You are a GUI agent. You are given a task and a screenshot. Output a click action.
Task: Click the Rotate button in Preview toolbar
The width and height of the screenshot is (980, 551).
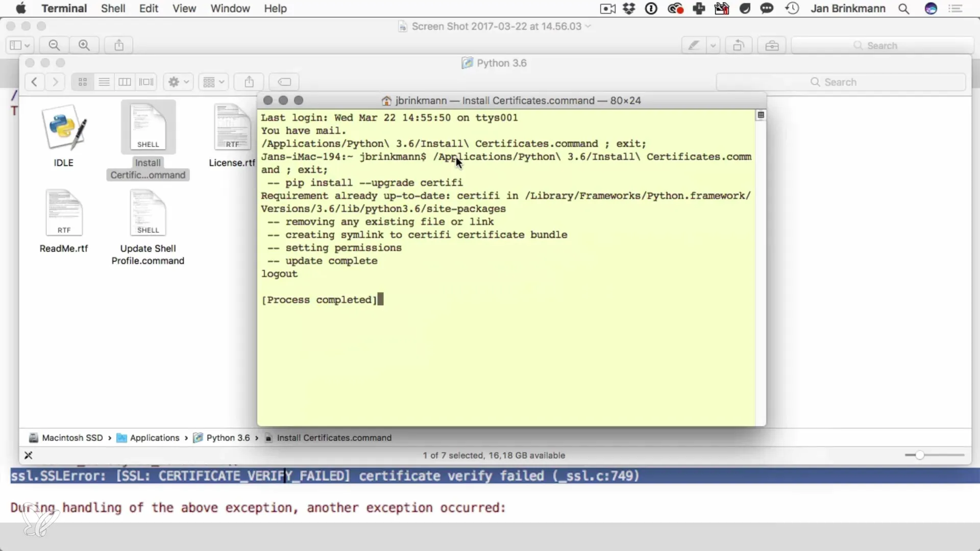coord(739,45)
